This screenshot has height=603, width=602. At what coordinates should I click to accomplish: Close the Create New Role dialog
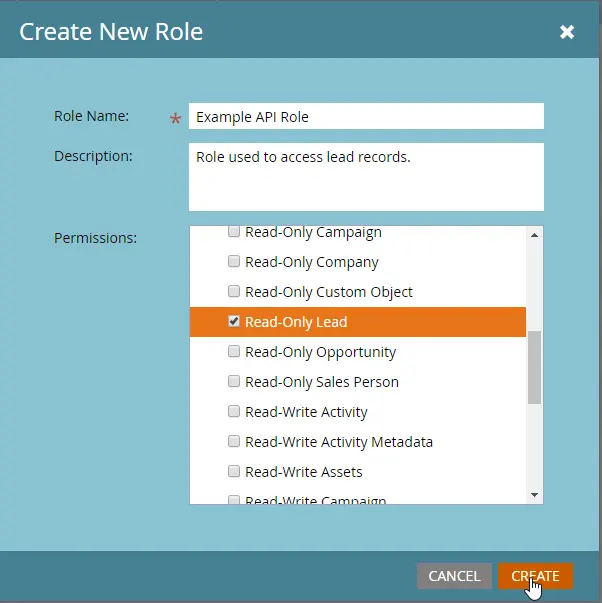point(567,32)
